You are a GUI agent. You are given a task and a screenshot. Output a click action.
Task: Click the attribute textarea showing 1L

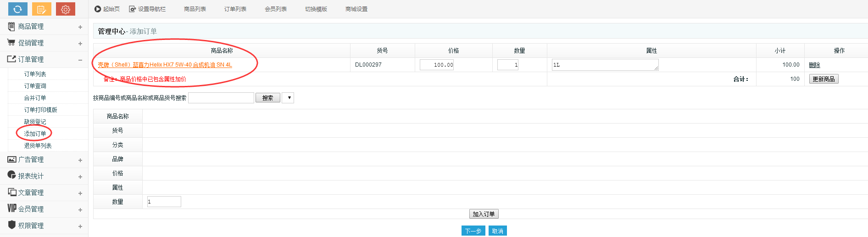click(x=605, y=65)
